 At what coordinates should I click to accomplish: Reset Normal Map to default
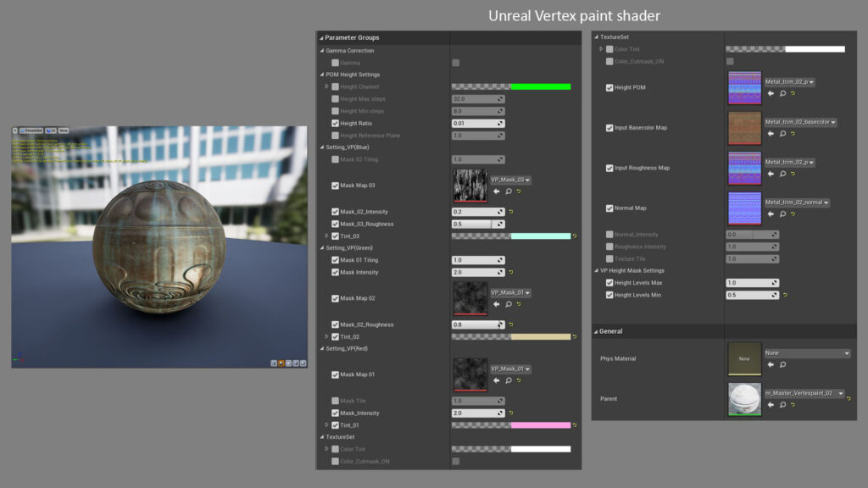pyautogui.click(x=793, y=214)
